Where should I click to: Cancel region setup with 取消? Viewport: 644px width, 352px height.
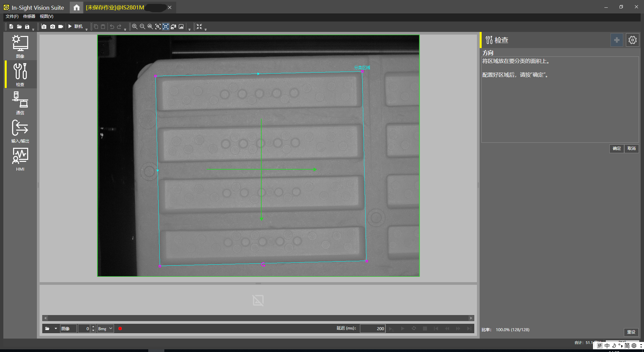(632, 148)
